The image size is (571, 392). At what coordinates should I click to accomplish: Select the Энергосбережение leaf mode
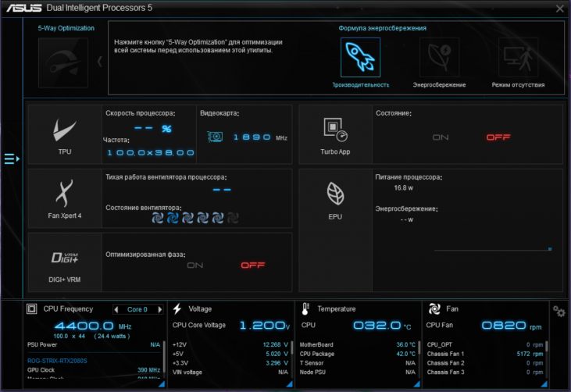tap(439, 57)
